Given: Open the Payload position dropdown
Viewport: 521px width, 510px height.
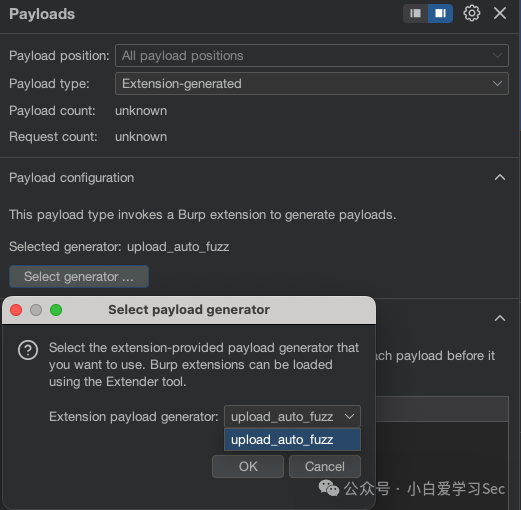Looking at the screenshot, I should 312,56.
